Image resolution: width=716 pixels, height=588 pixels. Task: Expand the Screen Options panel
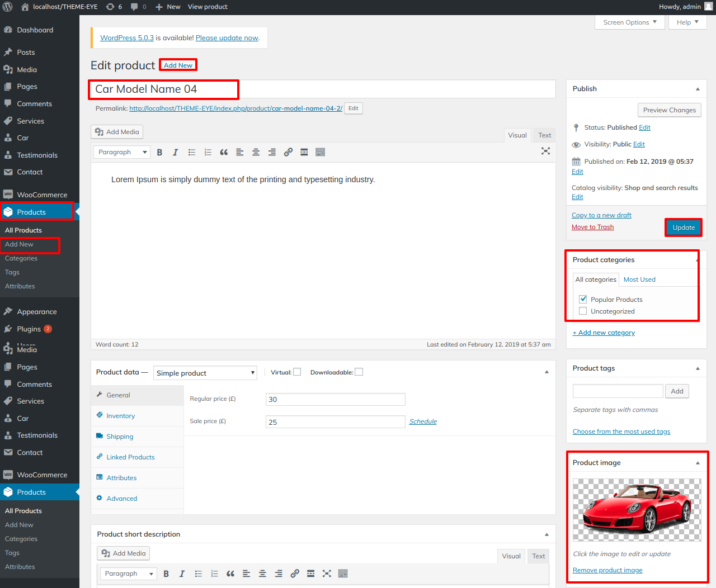pyautogui.click(x=629, y=22)
